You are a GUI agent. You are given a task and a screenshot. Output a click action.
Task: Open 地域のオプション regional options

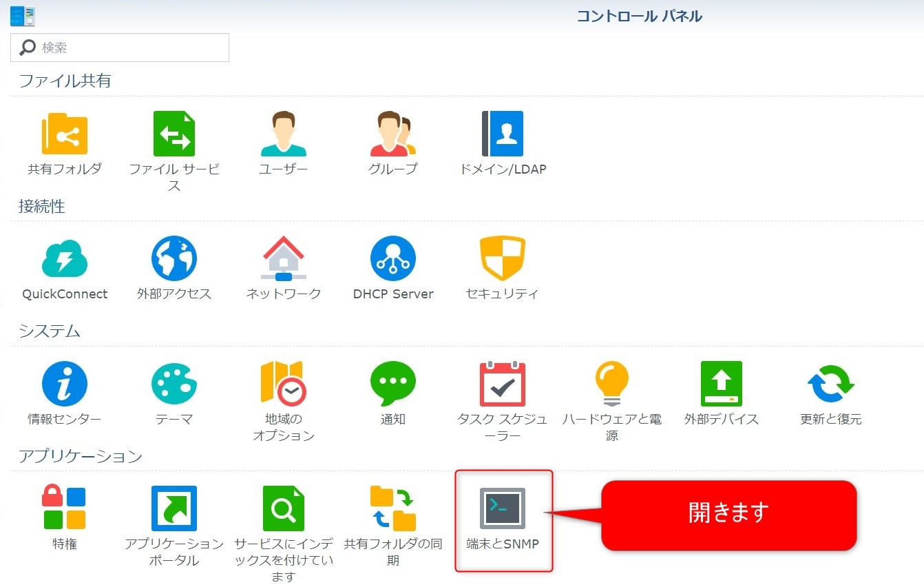point(283,384)
